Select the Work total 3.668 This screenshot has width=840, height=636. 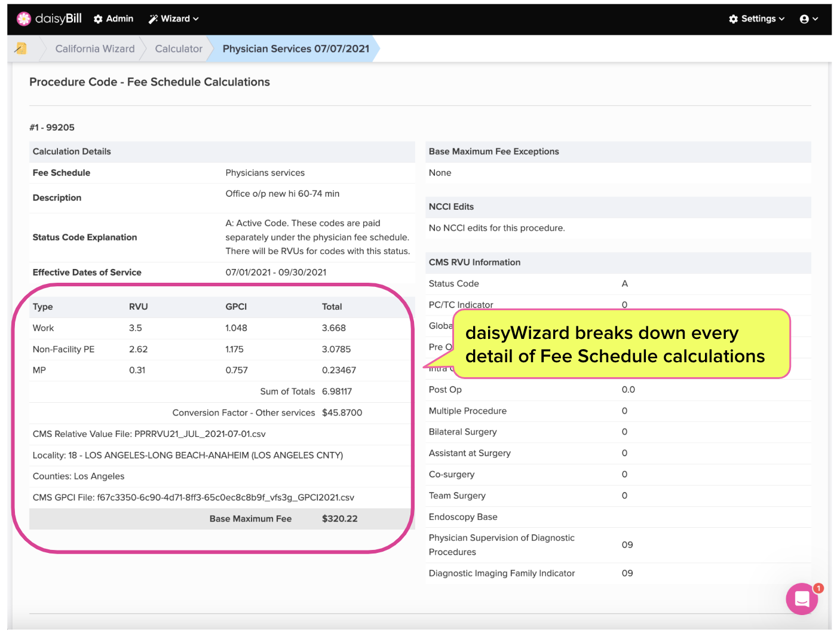(x=334, y=328)
